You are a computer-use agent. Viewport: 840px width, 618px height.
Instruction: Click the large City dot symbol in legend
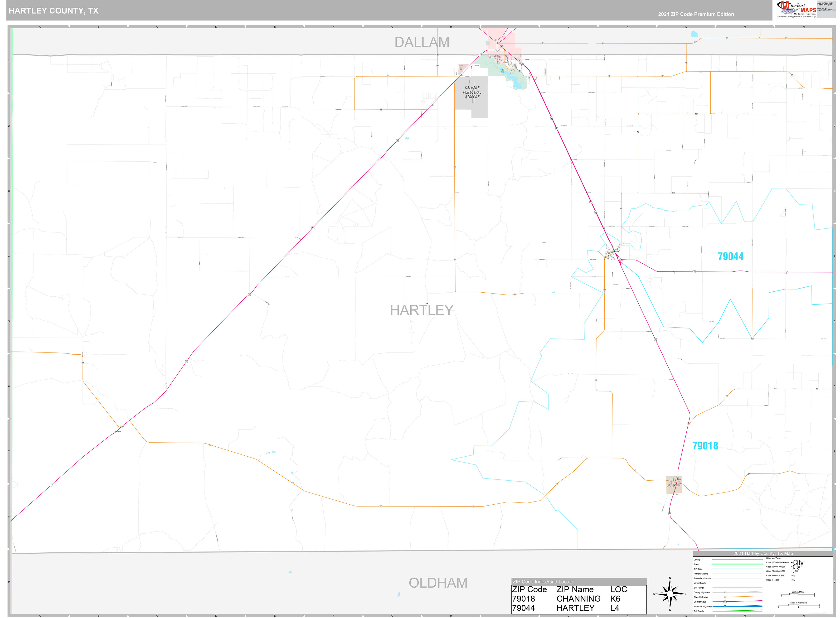click(x=792, y=562)
